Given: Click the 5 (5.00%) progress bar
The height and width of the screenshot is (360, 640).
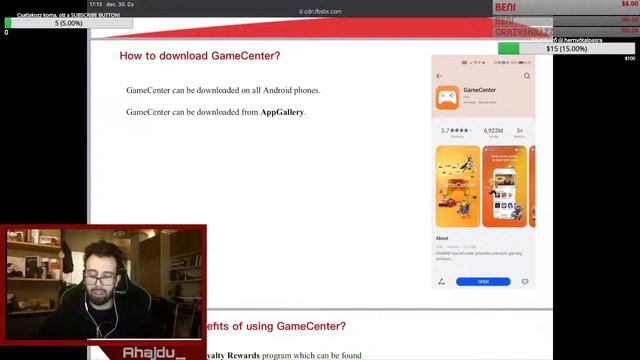Looking at the screenshot, I should pos(69,23).
